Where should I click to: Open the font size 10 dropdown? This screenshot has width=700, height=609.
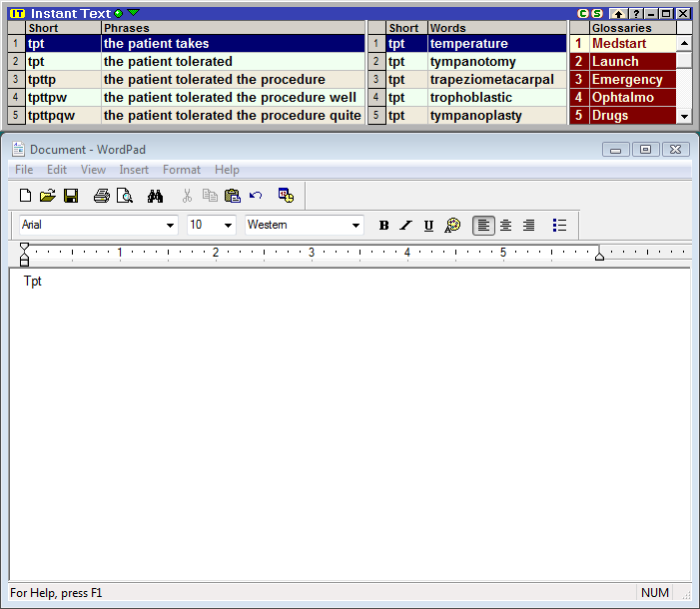228,225
